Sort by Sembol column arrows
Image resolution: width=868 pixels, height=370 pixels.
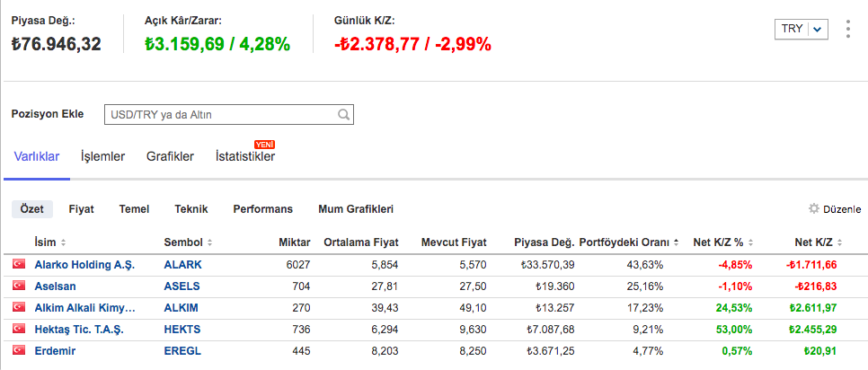[209, 242]
